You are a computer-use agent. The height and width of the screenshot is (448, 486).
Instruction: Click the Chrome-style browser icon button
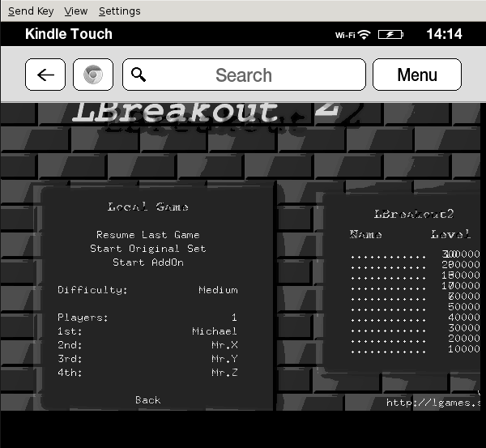tap(93, 75)
